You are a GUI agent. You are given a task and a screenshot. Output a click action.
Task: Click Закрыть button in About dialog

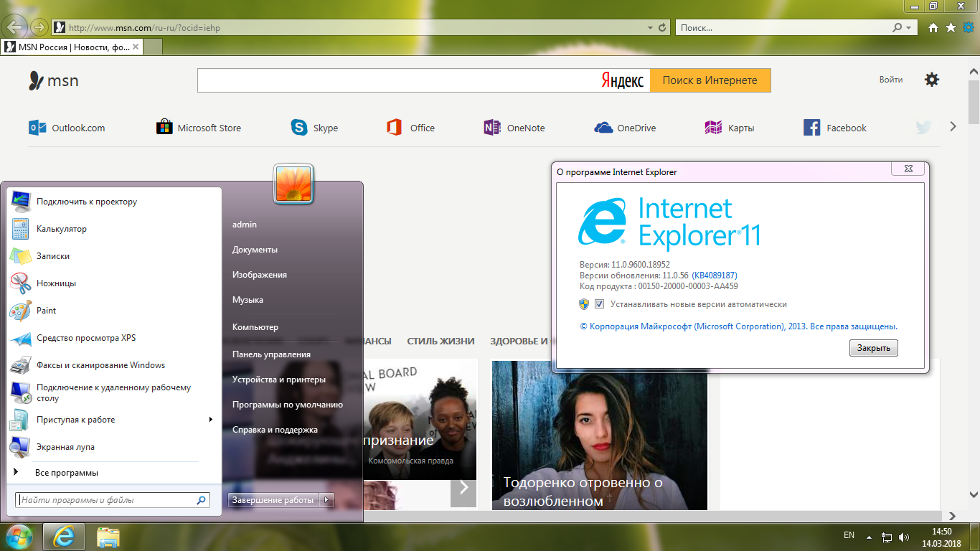874,348
